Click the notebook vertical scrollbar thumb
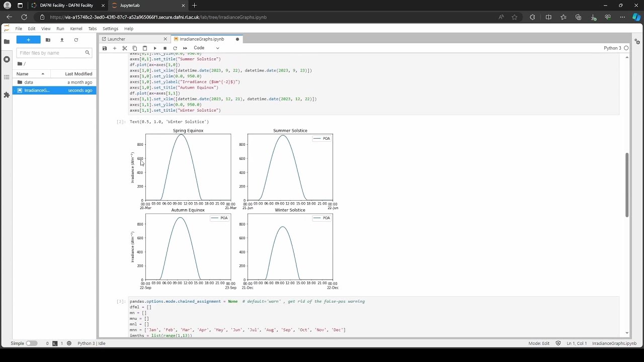This screenshot has width=644, height=362. click(x=627, y=185)
